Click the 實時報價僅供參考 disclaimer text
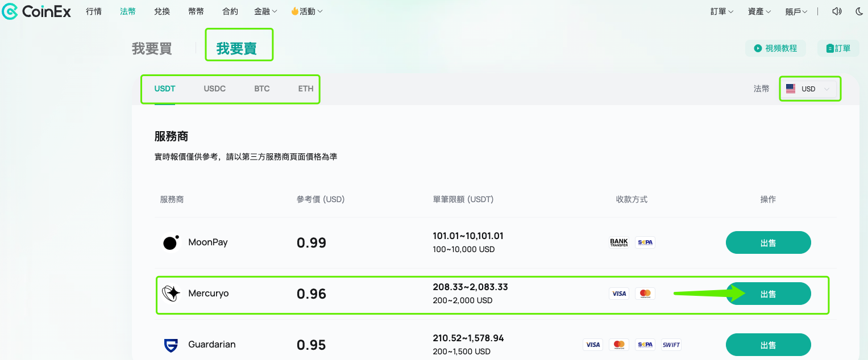Screen dimensions: 868x360 tap(246, 156)
